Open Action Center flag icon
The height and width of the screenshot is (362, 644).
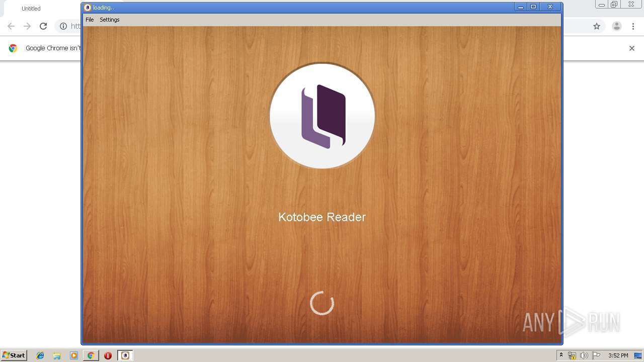596,355
